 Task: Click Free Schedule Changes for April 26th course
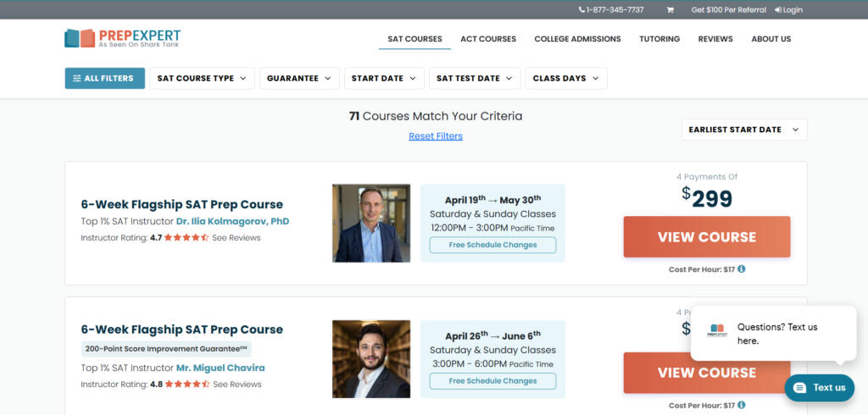(x=492, y=381)
